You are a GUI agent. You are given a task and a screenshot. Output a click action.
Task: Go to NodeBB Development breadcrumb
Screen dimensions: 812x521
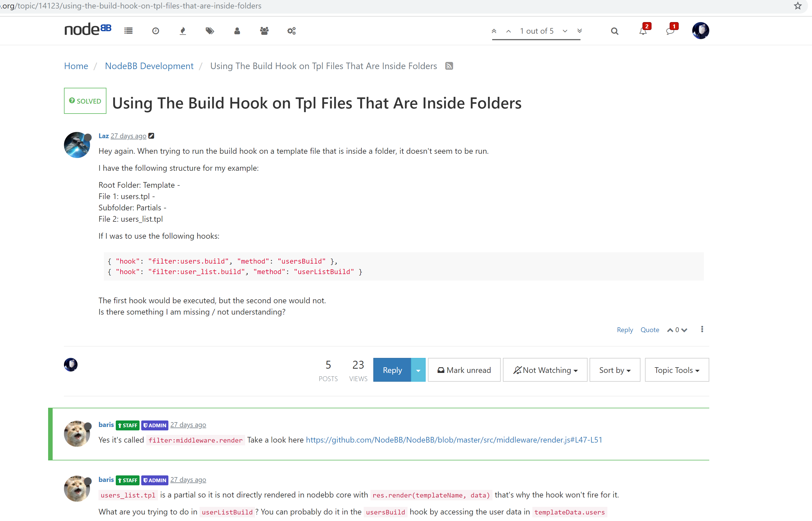[149, 66]
